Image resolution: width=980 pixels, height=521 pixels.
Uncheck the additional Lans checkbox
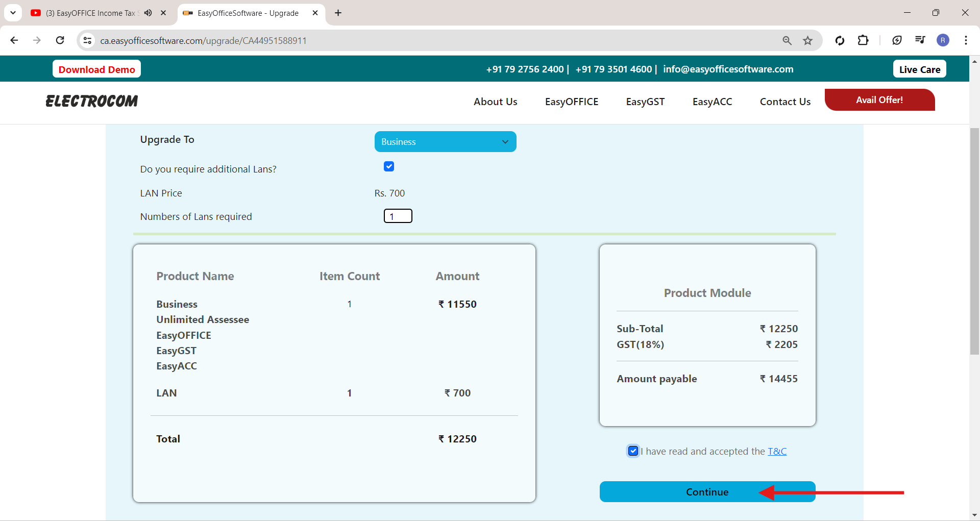(x=389, y=166)
